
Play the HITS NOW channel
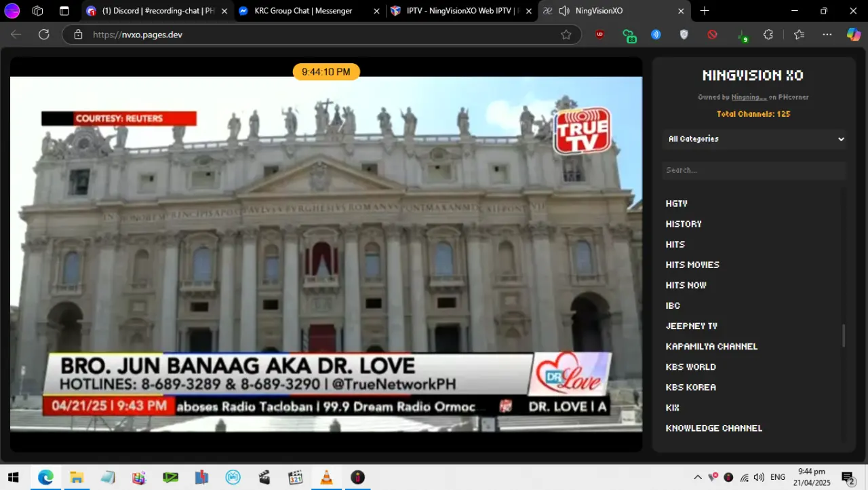click(686, 285)
